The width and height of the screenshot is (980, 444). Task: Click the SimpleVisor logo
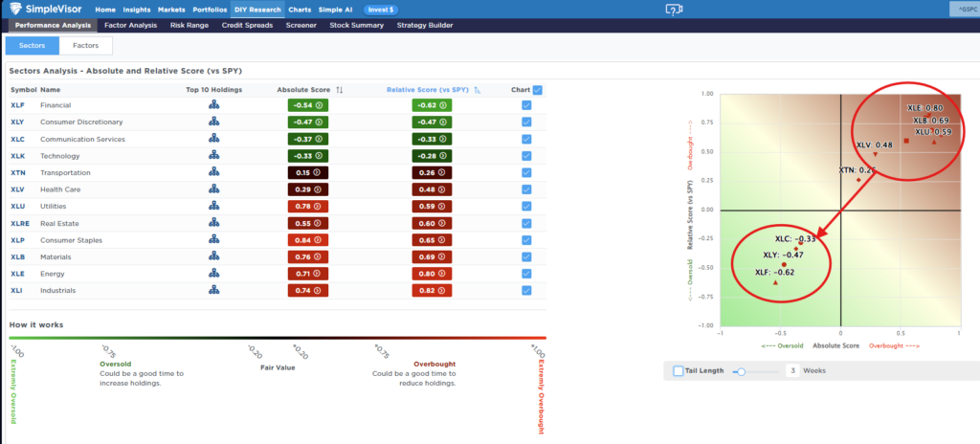tap(46, 10)
